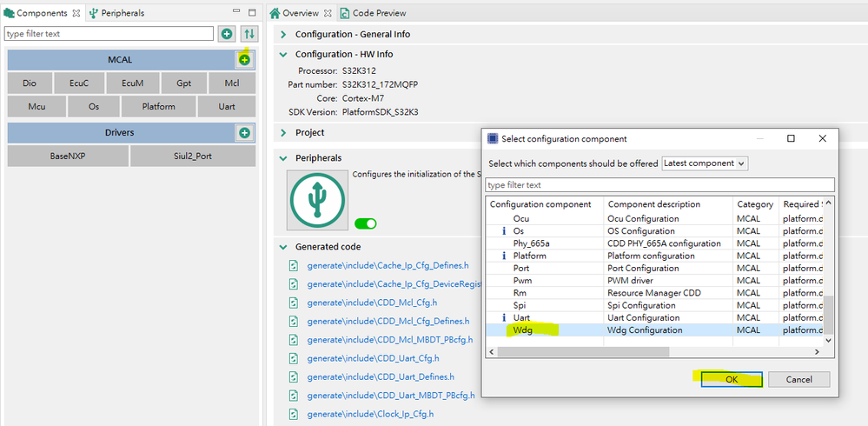868x426 pixels.
Task: Select the Port component row
Action: pyautogui.click(x=655, y=268)
